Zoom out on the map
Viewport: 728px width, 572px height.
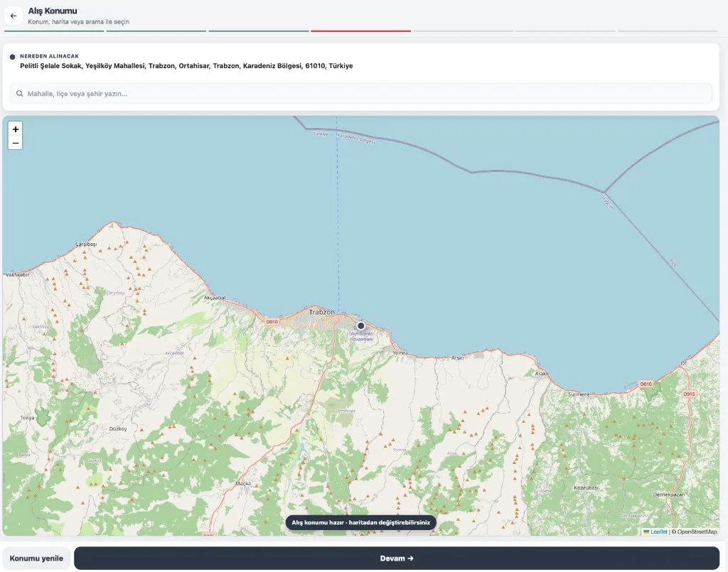point(16,143)
